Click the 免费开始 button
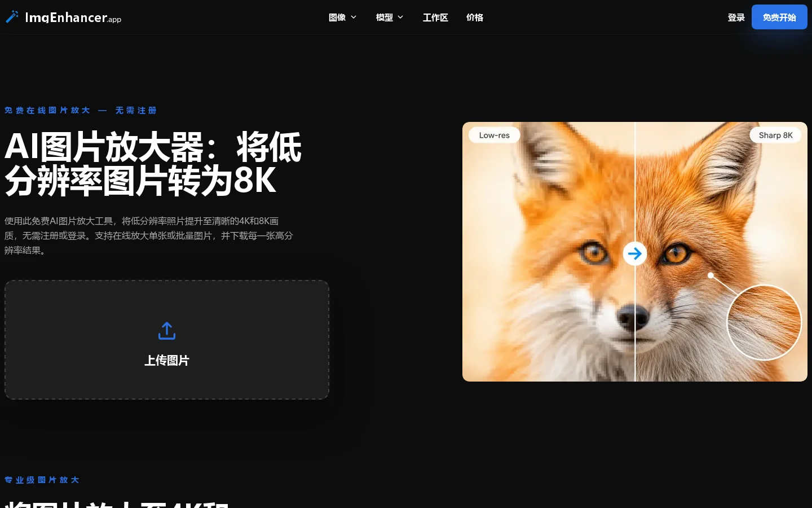 779,17
